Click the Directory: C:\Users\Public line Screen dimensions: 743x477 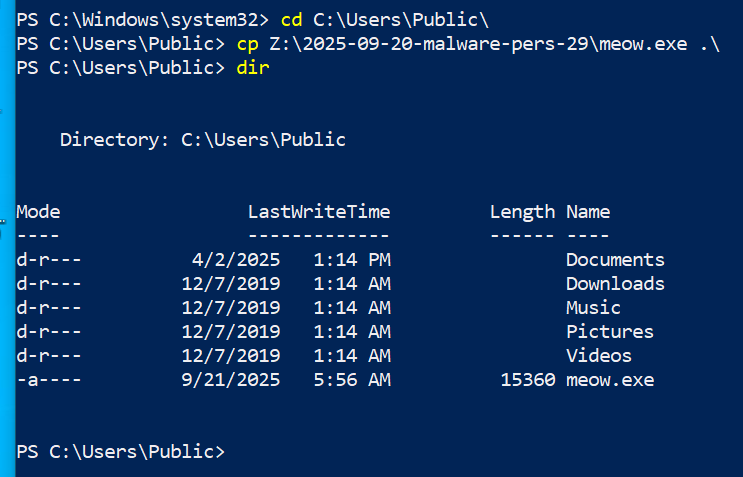point(203,140)
